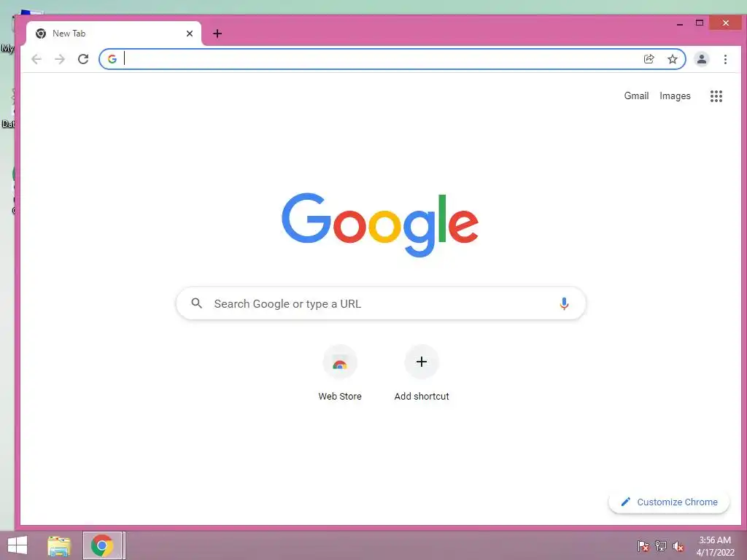The width and height of the screenshot is (747, 560).
Task: Click the Google logo
Action: tap(379, 225)
